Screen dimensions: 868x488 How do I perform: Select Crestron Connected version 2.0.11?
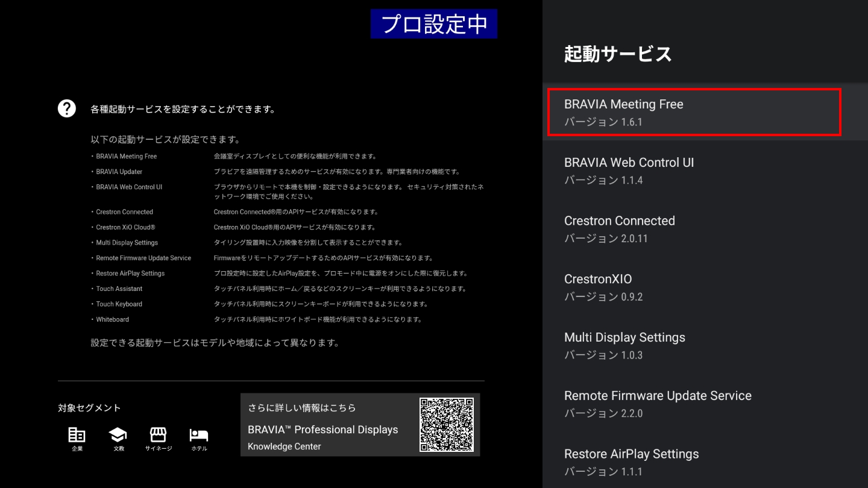click(x=693, y=229)
